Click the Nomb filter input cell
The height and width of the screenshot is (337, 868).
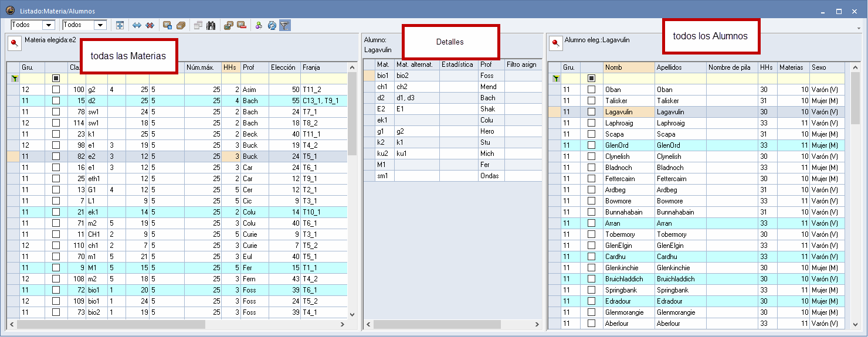[x=629, y=79]
